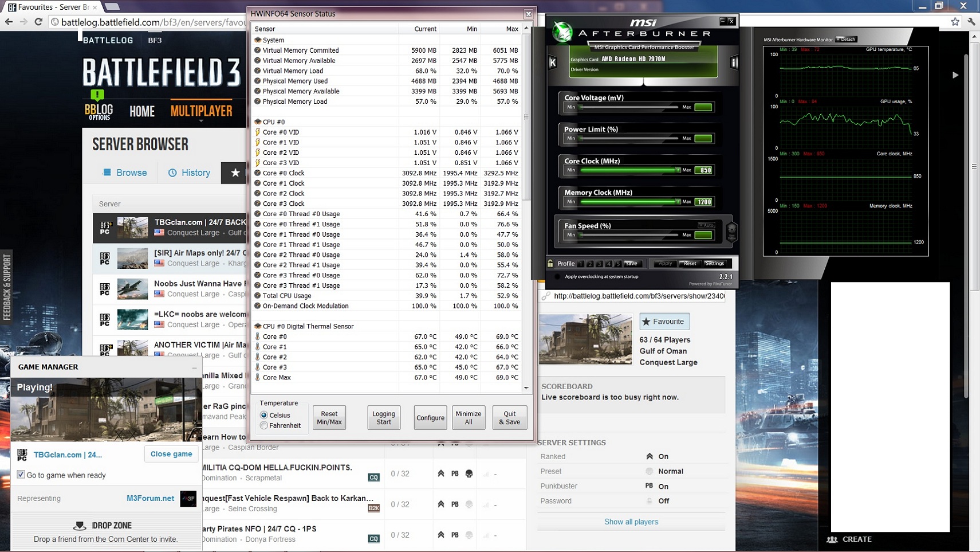Image resolution: width=980 pixels, height=552 pixels.
Task: Toggle 'Go to game when ready' checkbox
Action: coord(21,475)
